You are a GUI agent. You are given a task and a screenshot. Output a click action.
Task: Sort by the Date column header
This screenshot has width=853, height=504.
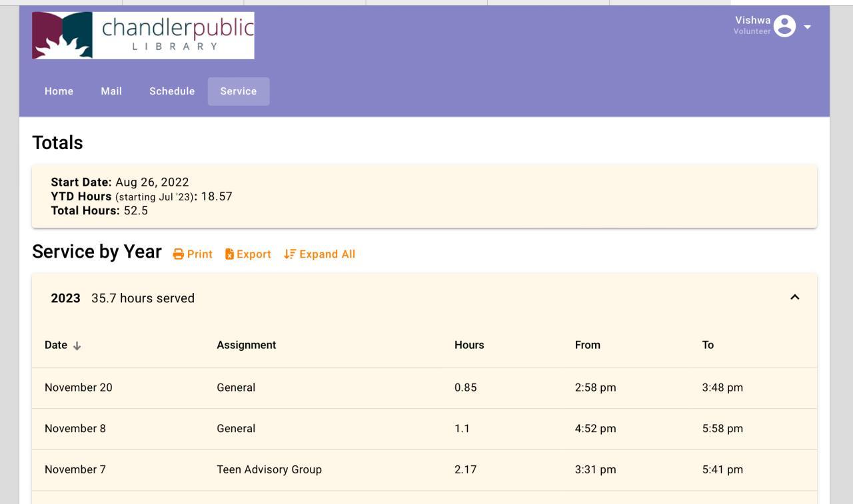(56, 345)
